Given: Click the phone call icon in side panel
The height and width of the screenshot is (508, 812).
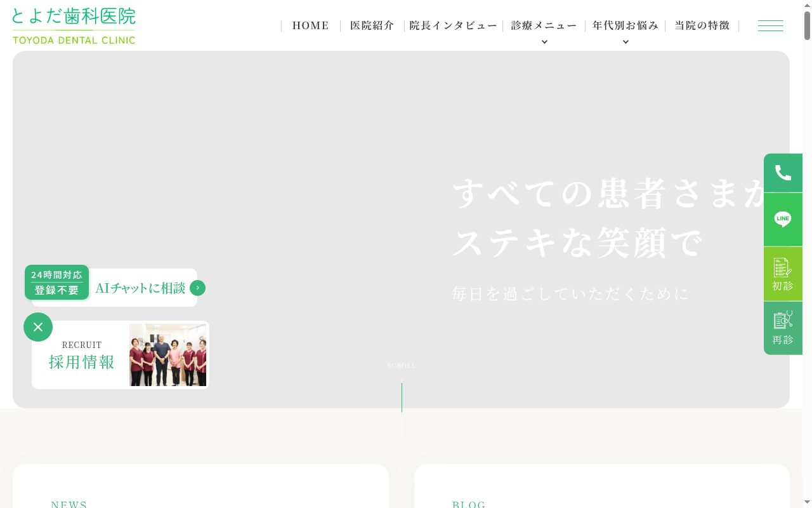Looking at the screenshot, I should (x=783, y=173).
